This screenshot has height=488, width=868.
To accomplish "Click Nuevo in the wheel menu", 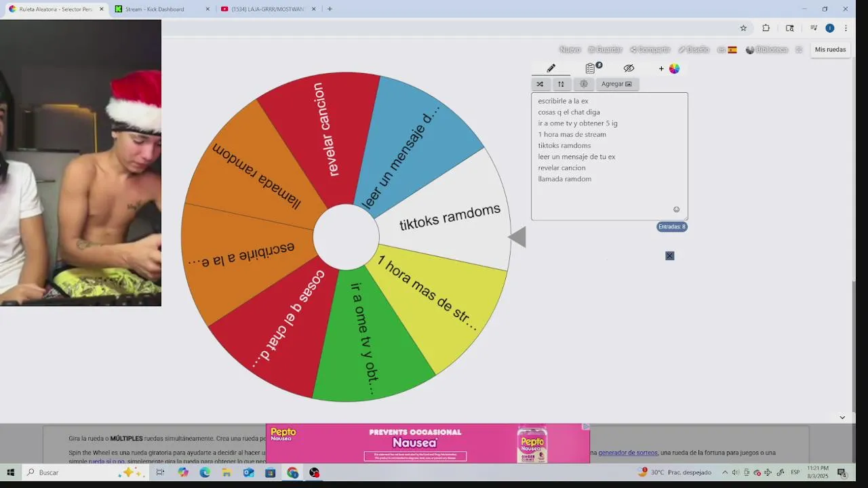I will [570, 49].
